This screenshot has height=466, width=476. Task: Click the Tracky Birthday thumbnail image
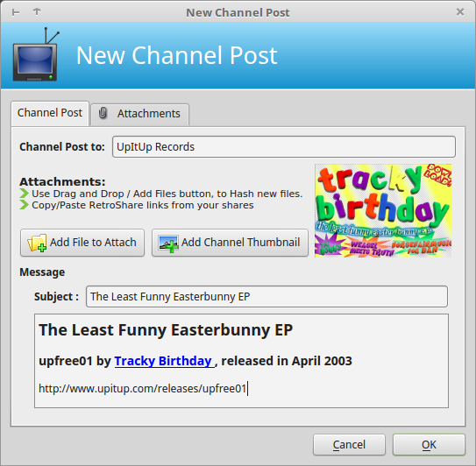click(x=383, y=210)
